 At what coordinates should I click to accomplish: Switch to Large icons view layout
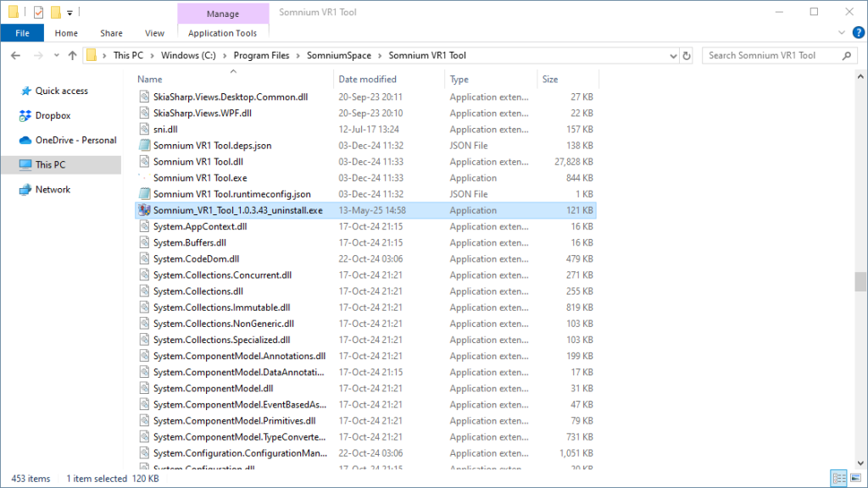856,478
